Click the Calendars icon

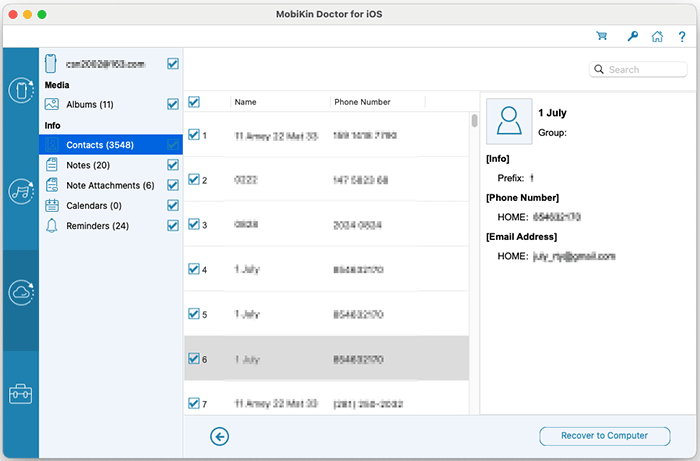point(52,205)
